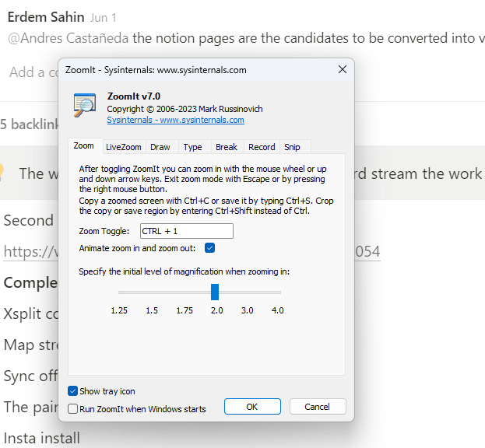Switch to the Record tab
Image resolution: width=485 pixels, height=448 pixels.
[x=262, y=147]
